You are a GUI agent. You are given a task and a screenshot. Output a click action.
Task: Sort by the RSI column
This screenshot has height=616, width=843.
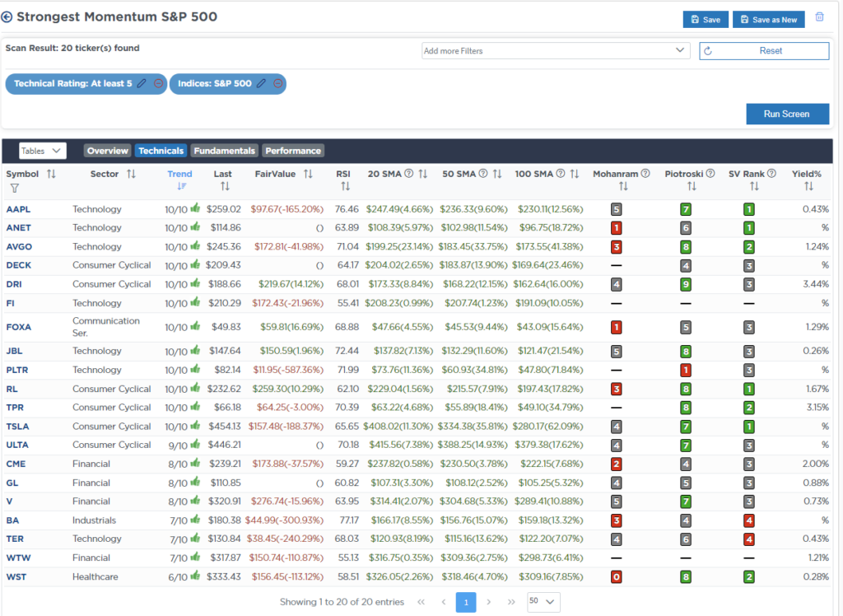pos(345,186)
